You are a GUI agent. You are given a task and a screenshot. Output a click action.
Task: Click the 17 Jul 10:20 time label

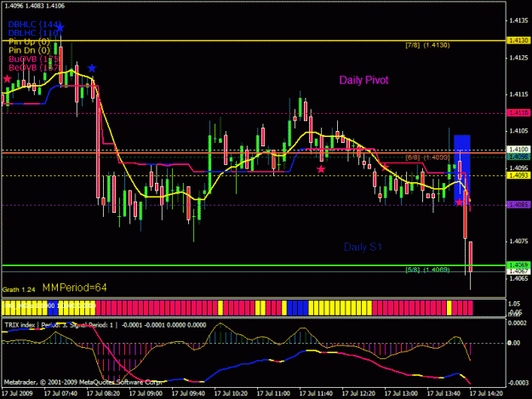tap(231, 394)
